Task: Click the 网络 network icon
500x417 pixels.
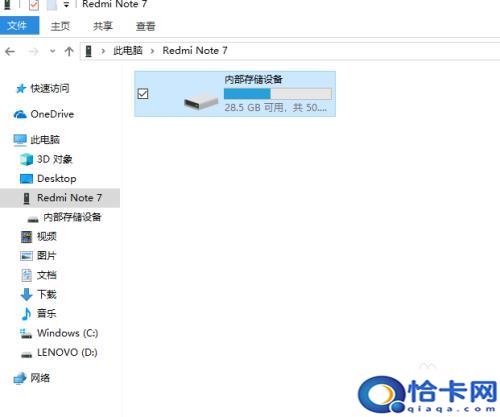Action: coord(20,378)
